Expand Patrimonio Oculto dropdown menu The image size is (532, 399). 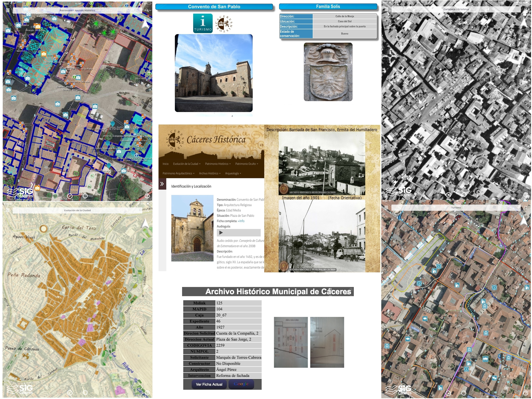point(247,164)
